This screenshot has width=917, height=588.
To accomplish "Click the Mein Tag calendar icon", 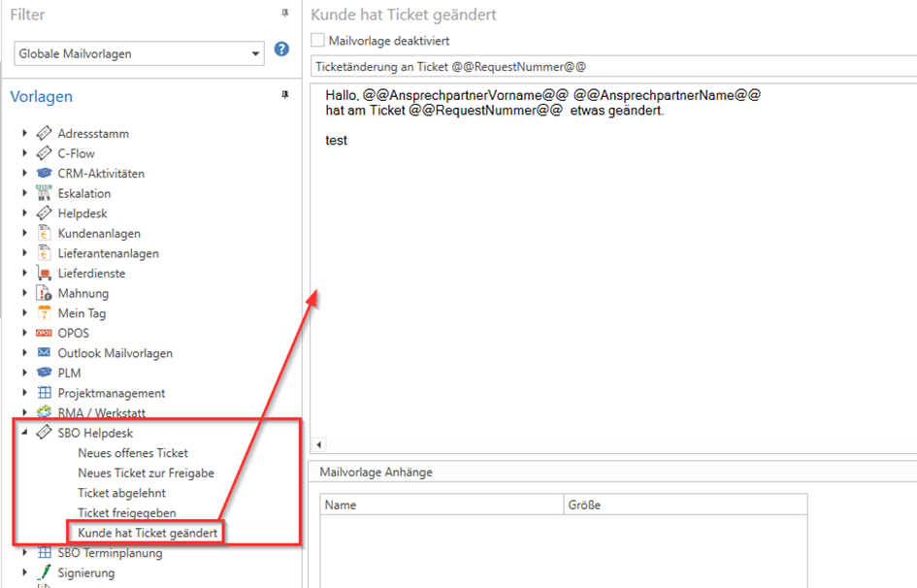I will point(44,313).
